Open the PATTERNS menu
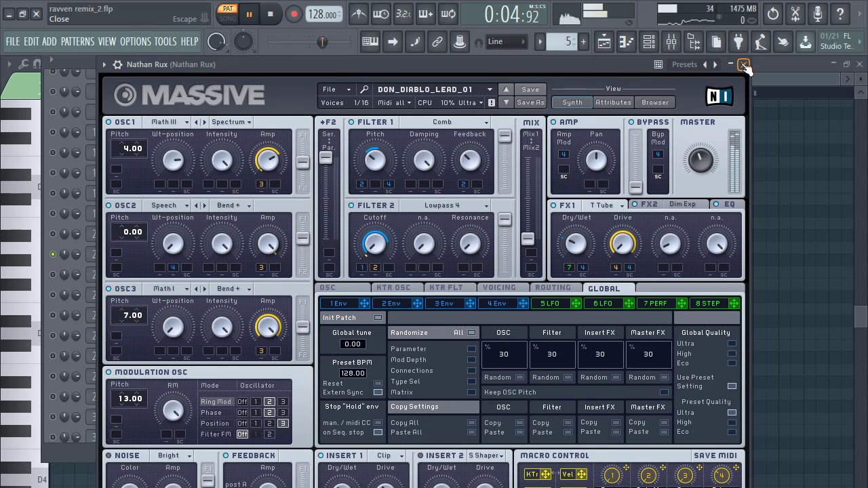Image resolution: width=868 pixels, height=488 pixels. pos(77,41)
